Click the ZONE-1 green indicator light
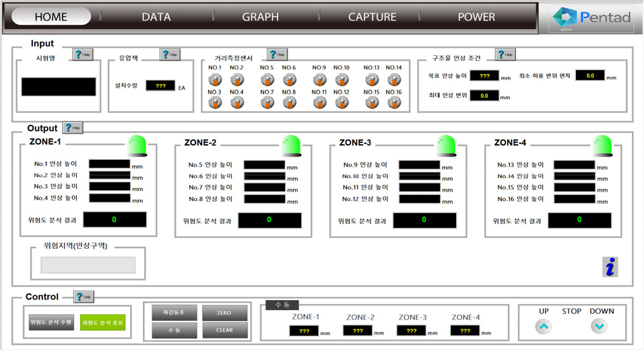This screenshot has width=644, height=350. 137,144
